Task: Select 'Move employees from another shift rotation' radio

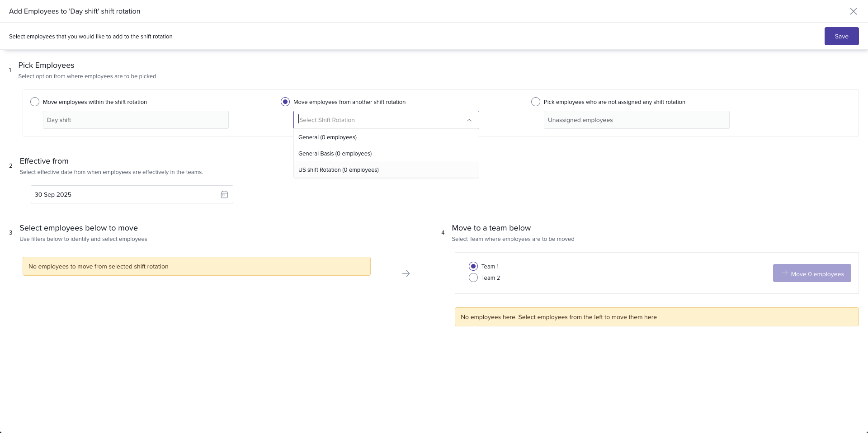Action: coord(285,102)
